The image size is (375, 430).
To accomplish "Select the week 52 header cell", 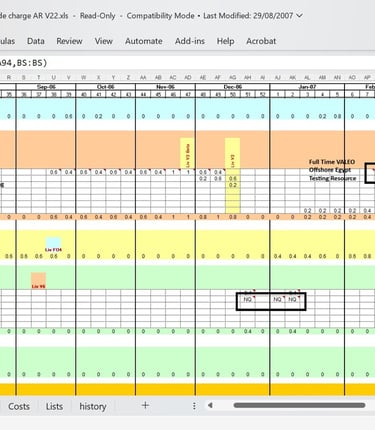I will 263,94.
